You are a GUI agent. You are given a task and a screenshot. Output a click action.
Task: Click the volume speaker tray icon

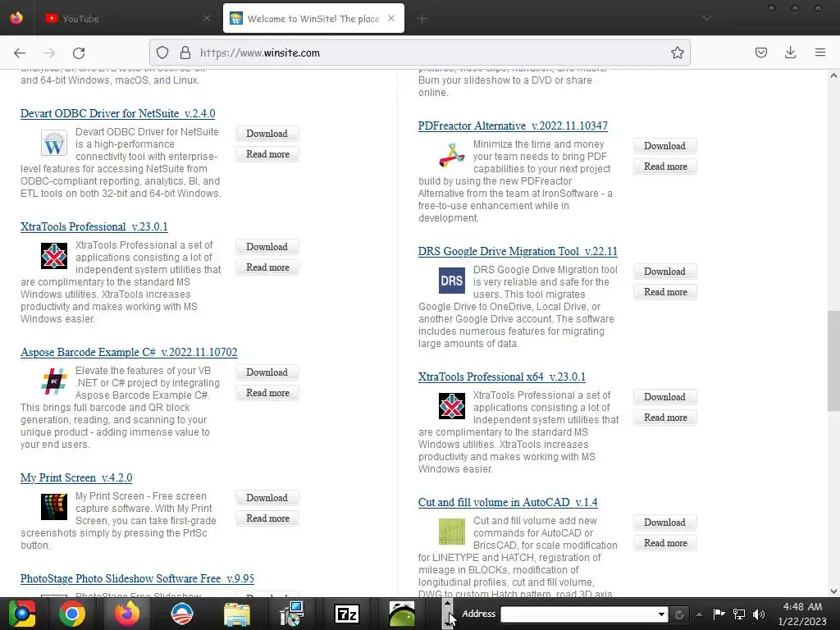[x=758, y=614]
